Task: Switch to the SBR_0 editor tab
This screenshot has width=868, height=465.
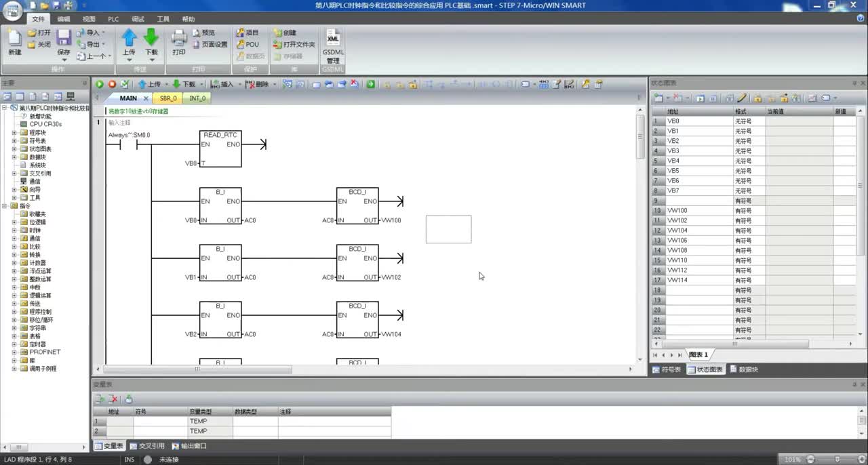Action: (167, 98)
